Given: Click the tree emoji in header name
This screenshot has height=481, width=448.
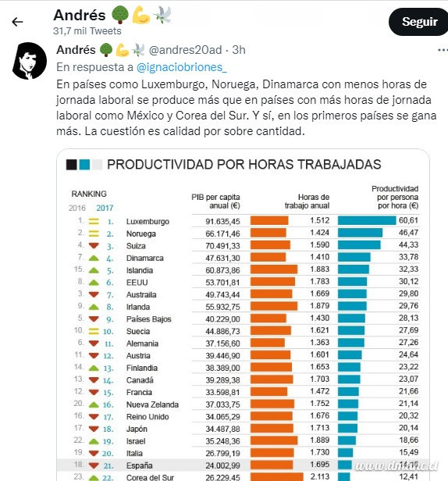Looking at the screenshot, I should tap(119, 15).
